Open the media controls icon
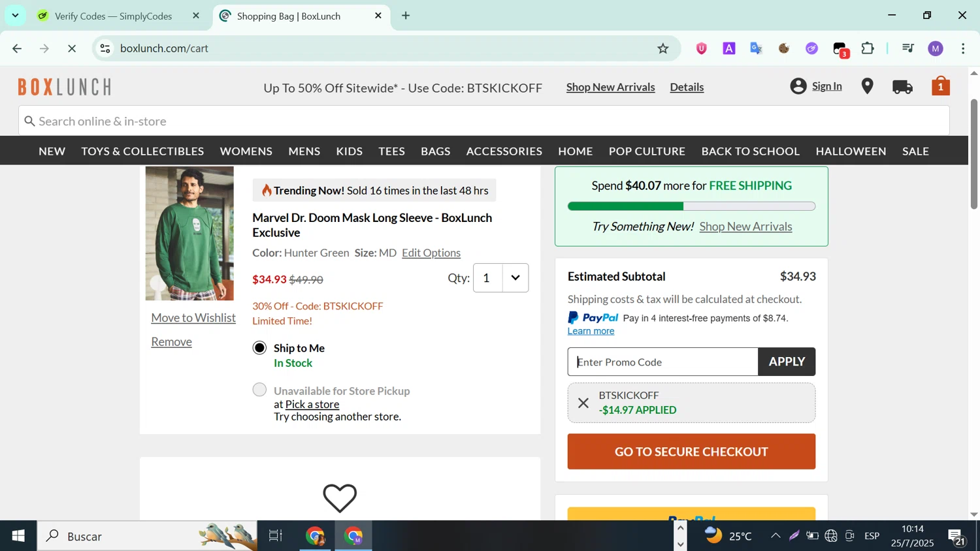This screenshot has height=551, width=980. (x=907, y=48)
